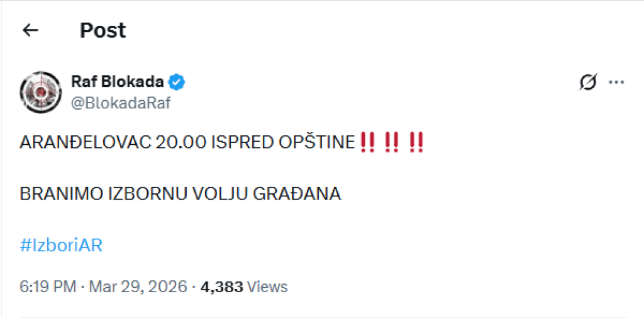This screenshot has width=644, height=318.
Task: Open Grok explain icon on post
Action: [587, 82]
